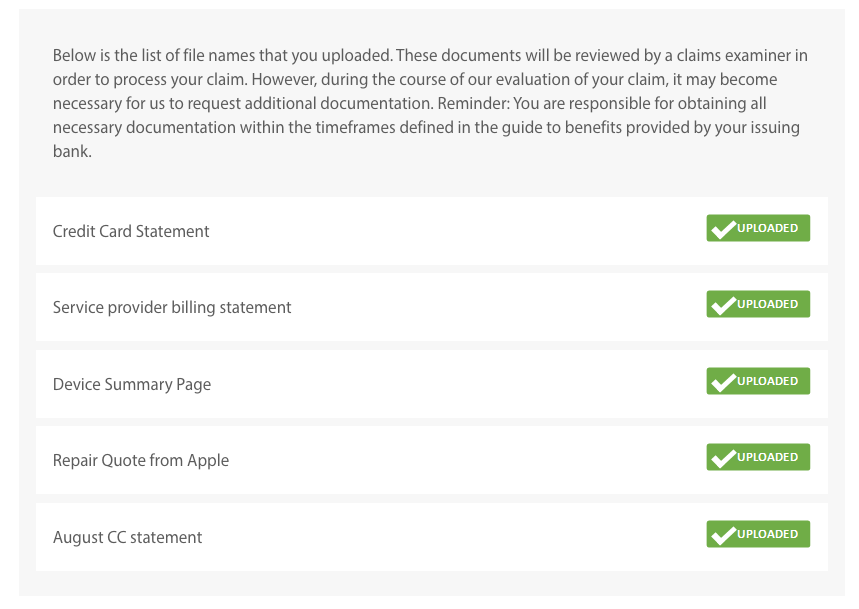Image resolution: width=859 pixels, height=609 pixels.
Task: Click UPLOADED badge text beside August CC statement
Action: tap(768, 534)
